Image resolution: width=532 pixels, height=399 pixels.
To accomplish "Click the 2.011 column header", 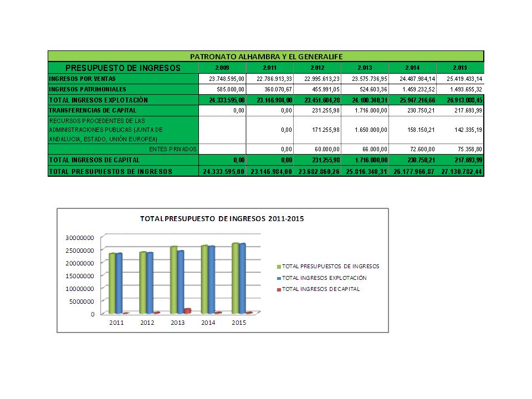I will [x=270, y=68].
